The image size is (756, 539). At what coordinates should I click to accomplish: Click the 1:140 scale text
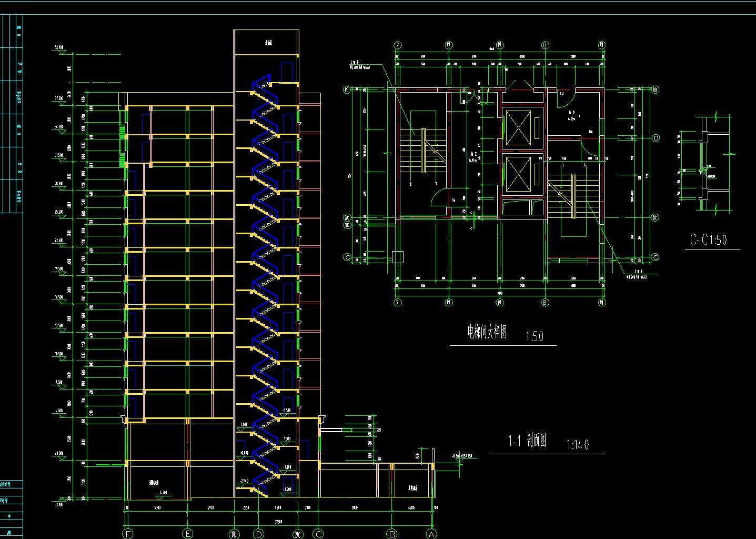577,445
